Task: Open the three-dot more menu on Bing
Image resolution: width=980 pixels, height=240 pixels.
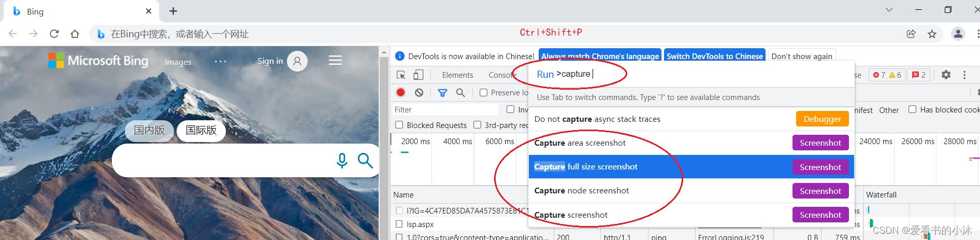Action: [221, 61]
